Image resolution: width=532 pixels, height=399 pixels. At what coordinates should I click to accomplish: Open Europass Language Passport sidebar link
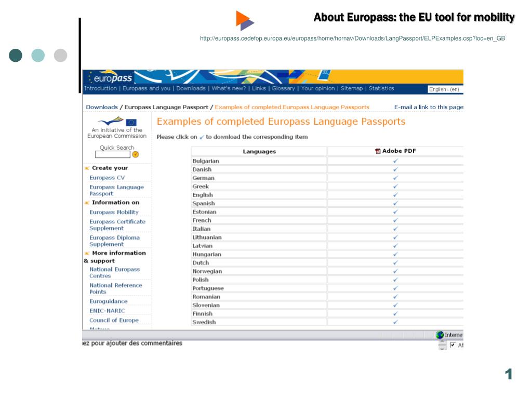[116, 190]
